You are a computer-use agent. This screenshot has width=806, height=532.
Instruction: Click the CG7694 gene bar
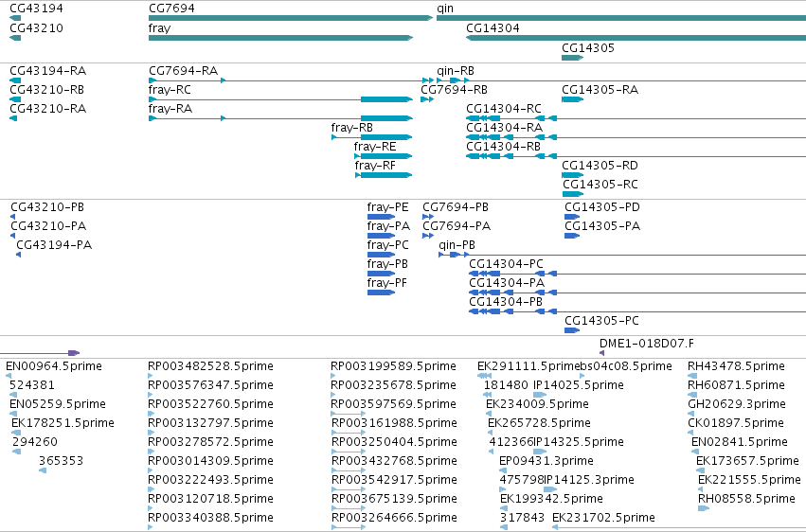point(291,18)
